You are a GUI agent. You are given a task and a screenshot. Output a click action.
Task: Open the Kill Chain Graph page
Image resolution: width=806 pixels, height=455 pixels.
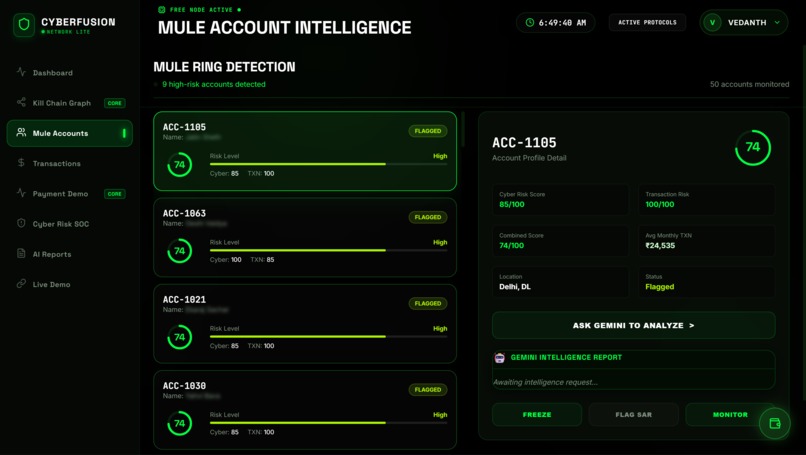coord(69,103)
